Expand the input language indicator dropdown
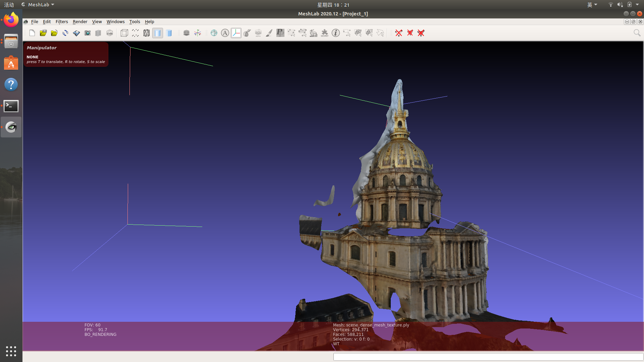 tap(592, 5)
